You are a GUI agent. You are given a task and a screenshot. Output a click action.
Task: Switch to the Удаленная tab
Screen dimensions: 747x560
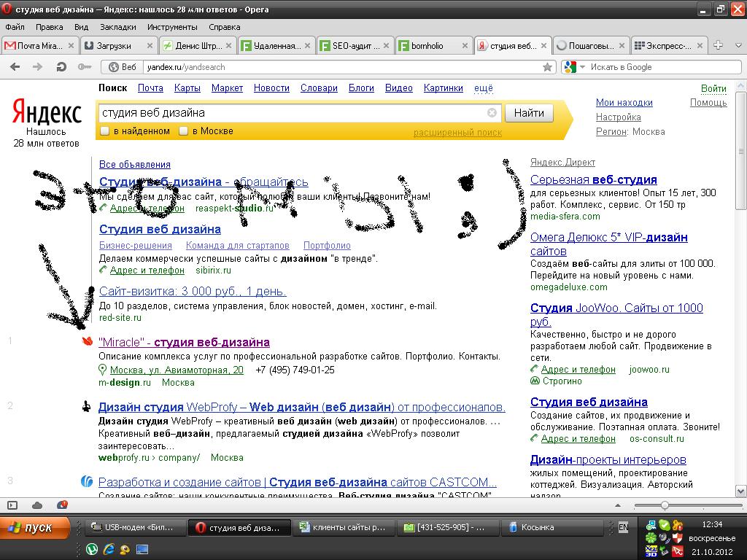[276, 46]
